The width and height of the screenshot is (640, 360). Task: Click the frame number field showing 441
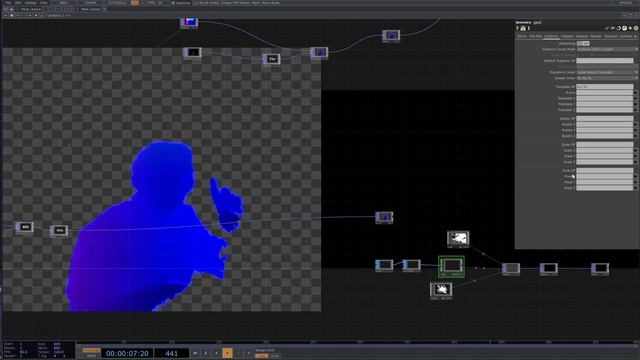(x=171, y=353)
